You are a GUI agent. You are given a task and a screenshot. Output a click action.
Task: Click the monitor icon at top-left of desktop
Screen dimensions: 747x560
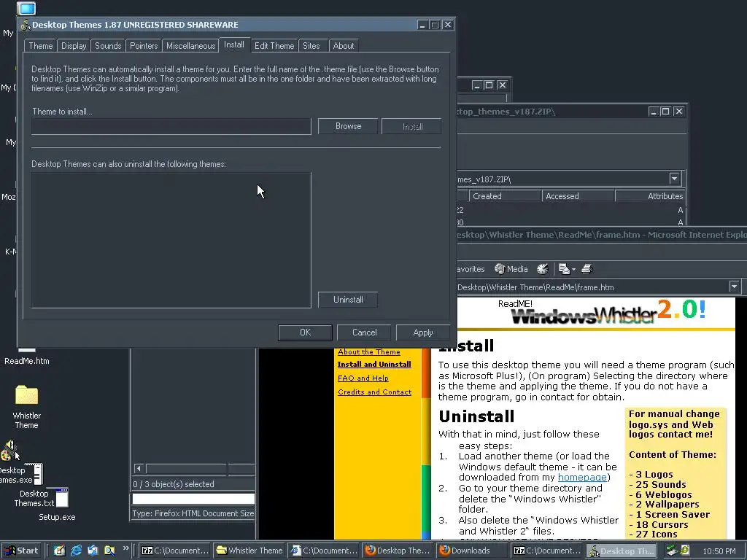(26, 8)
